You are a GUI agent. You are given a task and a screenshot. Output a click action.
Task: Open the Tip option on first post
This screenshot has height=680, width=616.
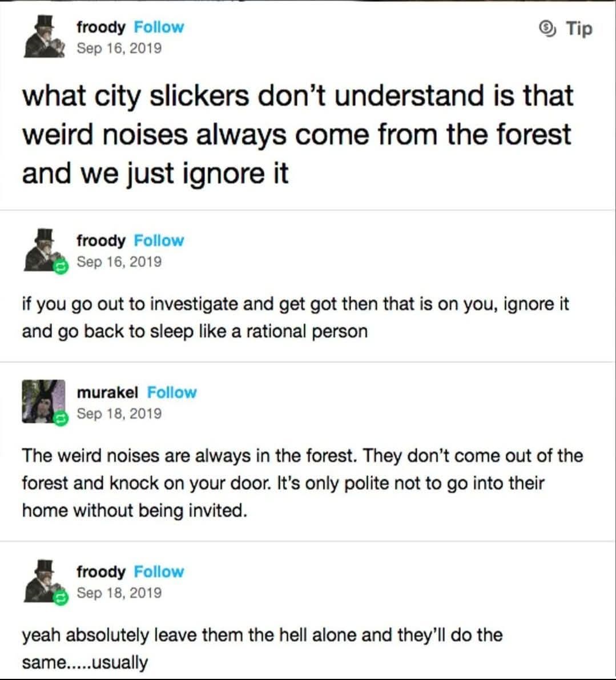coord(565,29)
